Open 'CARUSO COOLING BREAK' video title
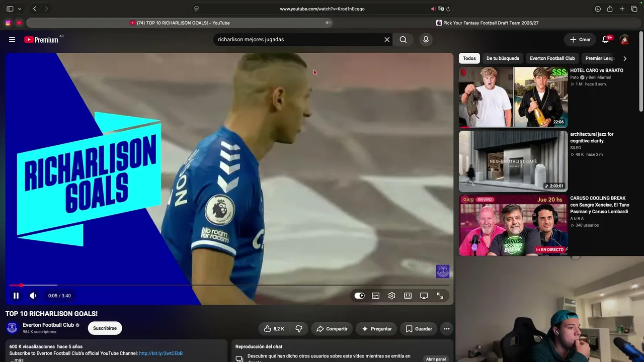The height and width of the screenshot is (362, 644). pos(600,205)
